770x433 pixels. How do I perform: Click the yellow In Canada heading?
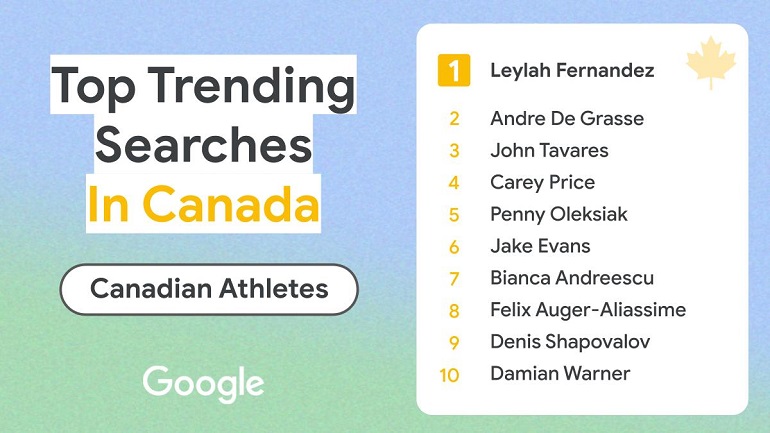[x=203, y=203]
